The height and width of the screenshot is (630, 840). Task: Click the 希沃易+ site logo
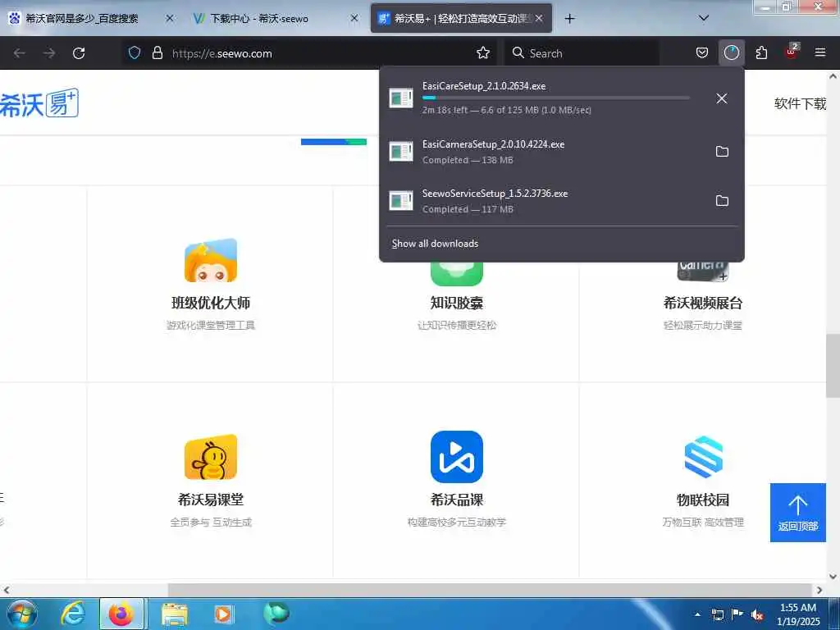[x=39, y=103]
